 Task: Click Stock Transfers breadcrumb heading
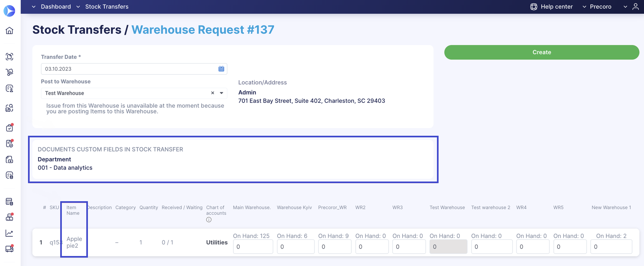coord(77,30)
